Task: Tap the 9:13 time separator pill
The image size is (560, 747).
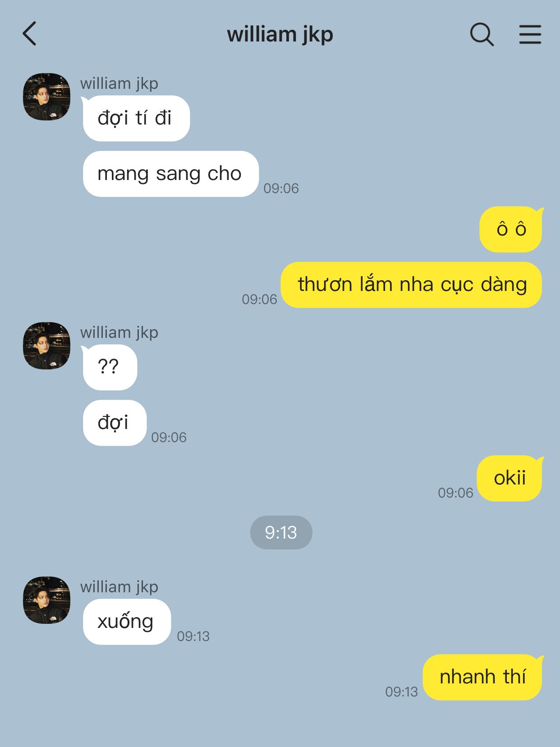Action: 281,532
